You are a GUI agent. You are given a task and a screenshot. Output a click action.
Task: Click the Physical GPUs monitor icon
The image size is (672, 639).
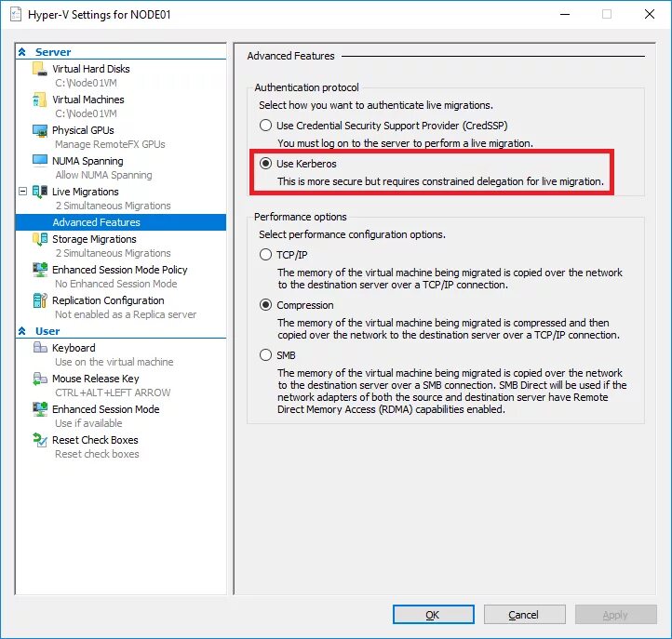coord(40,130)
